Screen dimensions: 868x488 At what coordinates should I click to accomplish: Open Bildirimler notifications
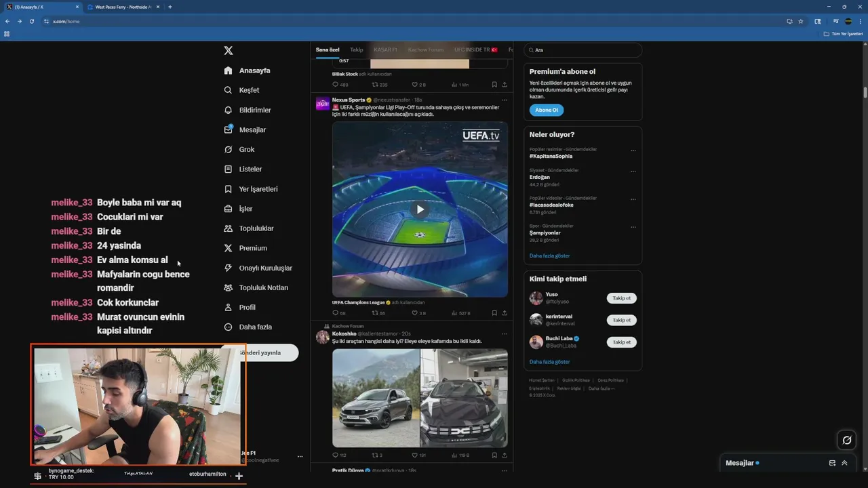pos(247,110)
